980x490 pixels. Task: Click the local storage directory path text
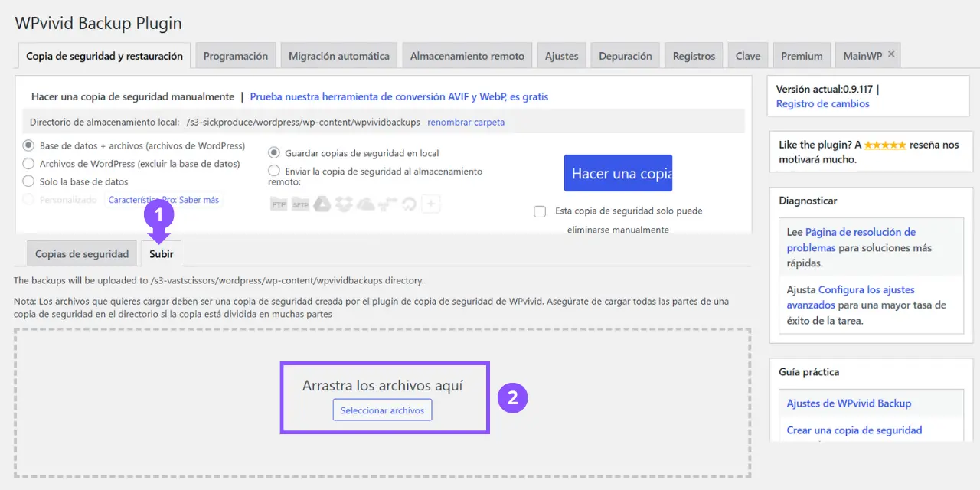[x=303, y=122]
